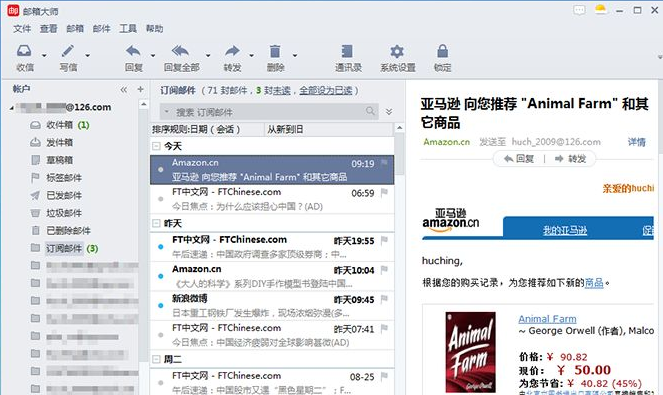Viewport: 663px width, 395px height.
Task: Toggle flag on the 新浪微博 email
Action: click(x=384, y=299)
